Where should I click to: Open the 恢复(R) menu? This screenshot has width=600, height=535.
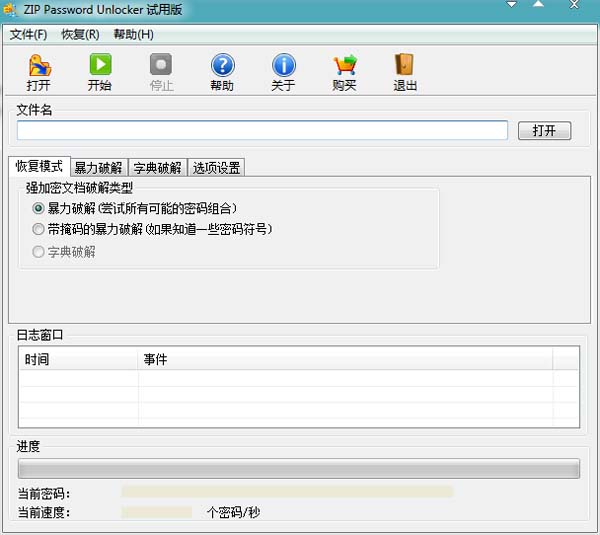coord(80,34)
